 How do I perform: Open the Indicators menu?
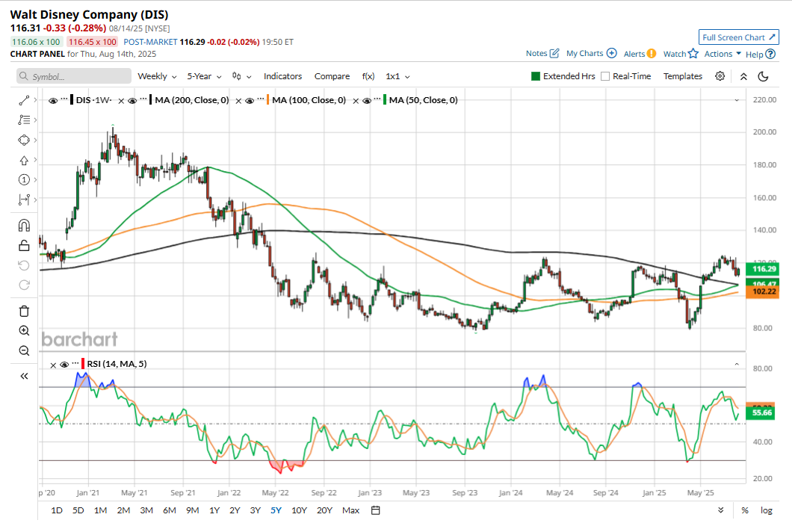[283, 76]
